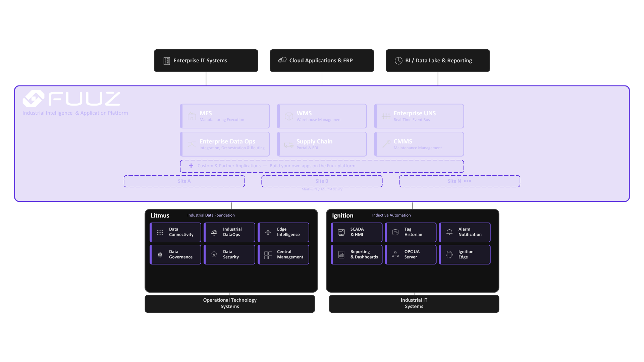Click the Enterprise Data Ops icon

click(192, 144)
